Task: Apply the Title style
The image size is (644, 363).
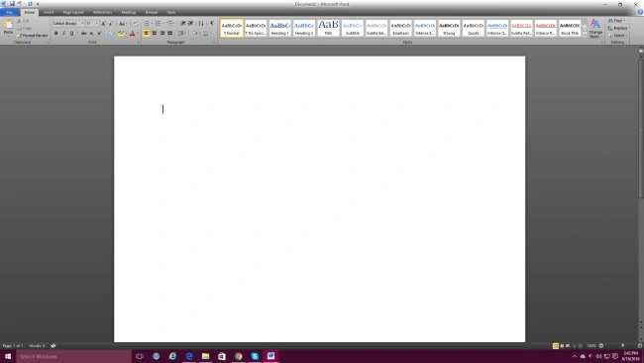Action: (x=328, y=28)
